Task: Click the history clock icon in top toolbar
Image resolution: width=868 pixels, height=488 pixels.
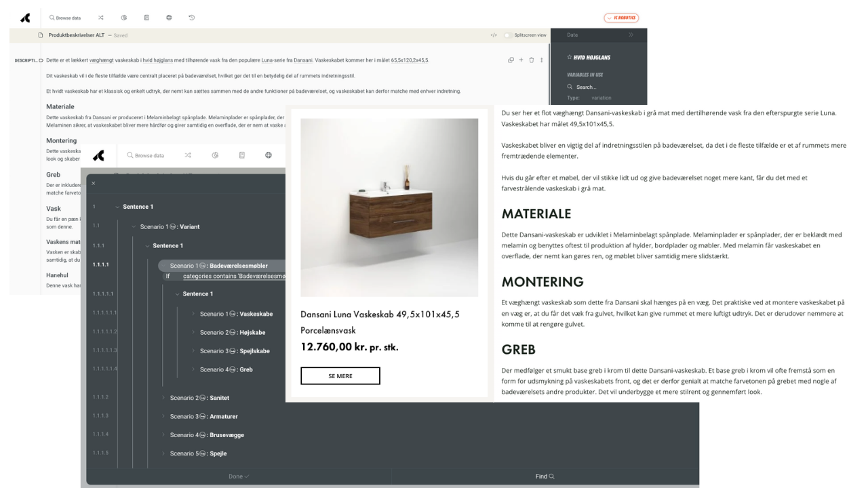Action: [x=192, y=18]
